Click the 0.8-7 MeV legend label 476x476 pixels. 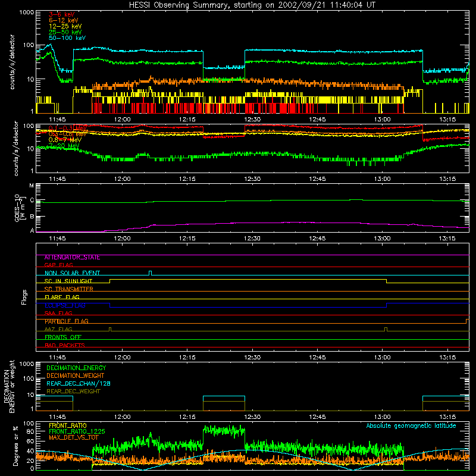pos(65,140)
